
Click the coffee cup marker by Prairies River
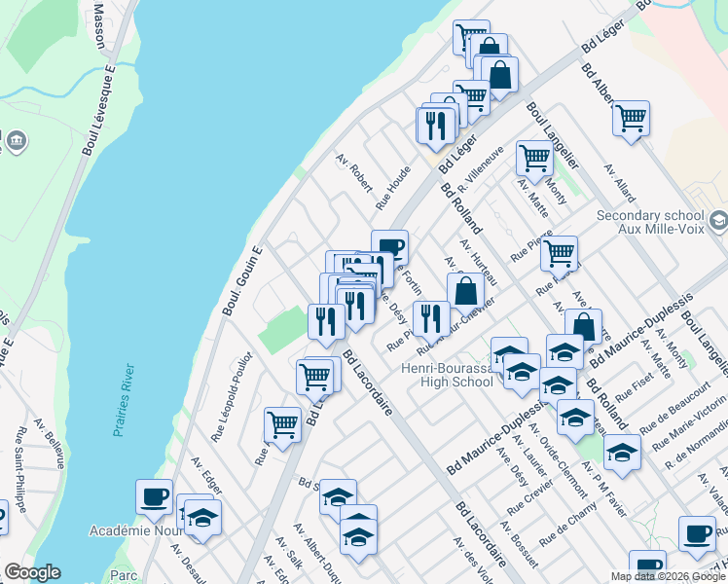154,498
